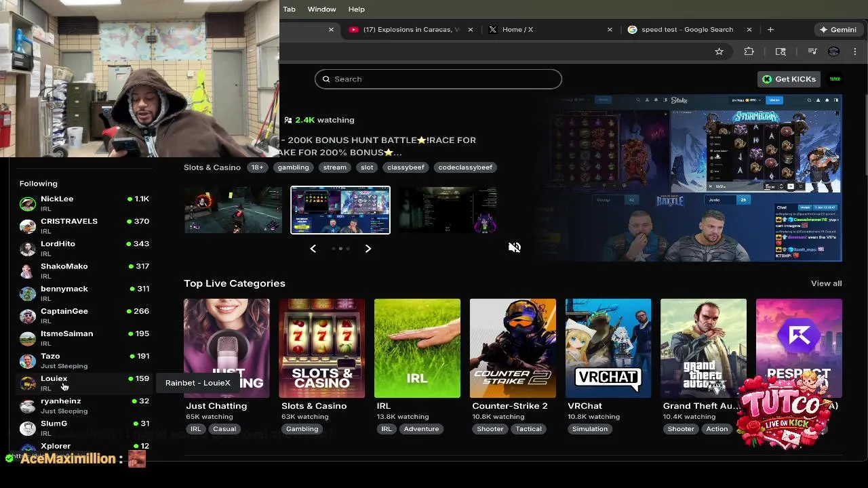Open the VRChat category card
868x488 pixels.
tap(608, 348)
